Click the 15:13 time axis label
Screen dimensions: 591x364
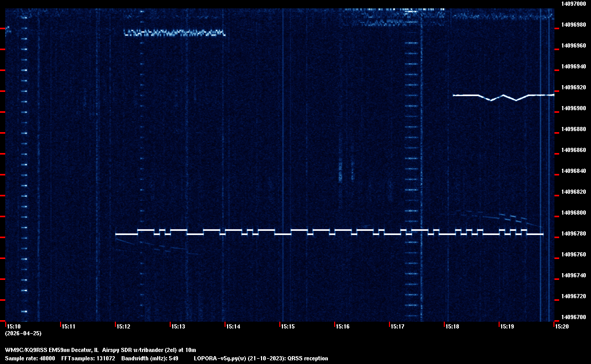[178, 326]
